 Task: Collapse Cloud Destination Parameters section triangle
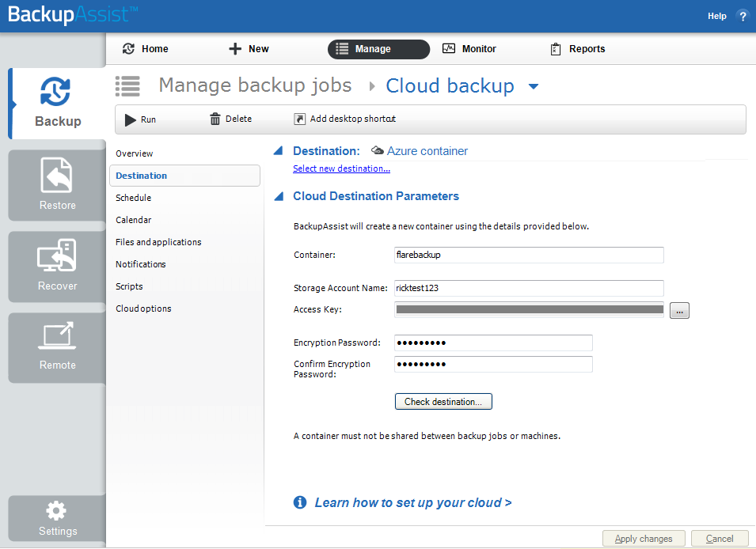tap(279, 196)
